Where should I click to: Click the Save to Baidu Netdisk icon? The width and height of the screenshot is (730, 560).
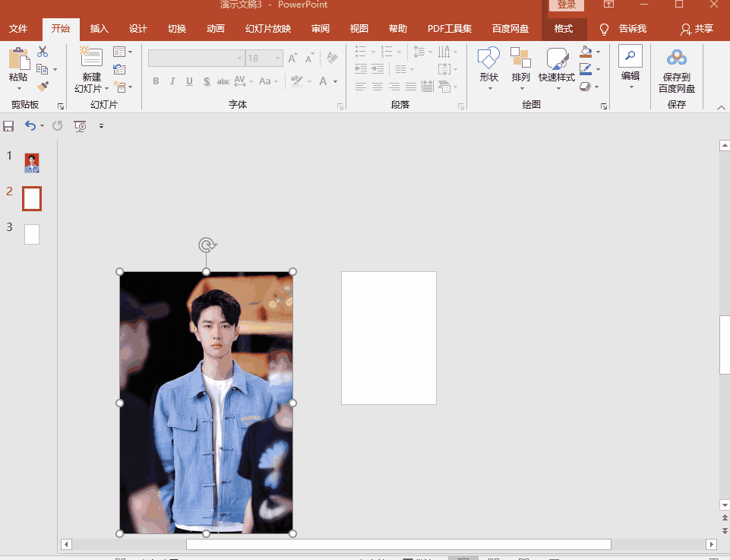(x=676, y=58)
